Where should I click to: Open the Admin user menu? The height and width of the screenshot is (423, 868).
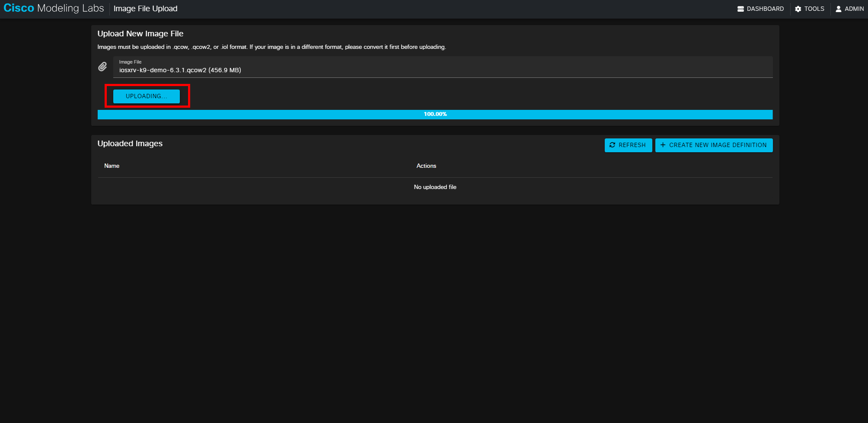tap(849, 9)
